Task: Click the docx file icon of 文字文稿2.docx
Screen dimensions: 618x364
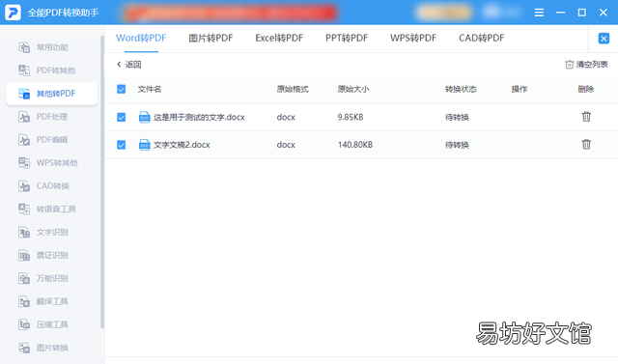Action: (x=145, y=145)
